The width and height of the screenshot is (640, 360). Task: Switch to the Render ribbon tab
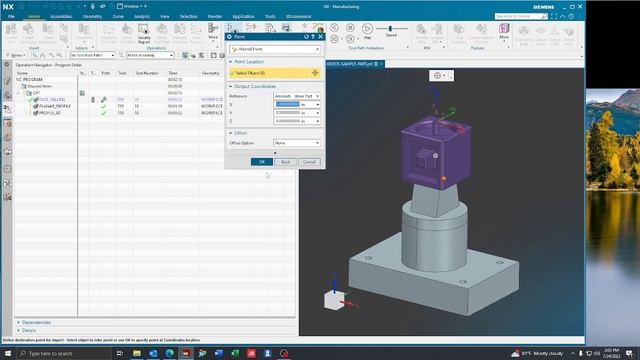[215, 16]
